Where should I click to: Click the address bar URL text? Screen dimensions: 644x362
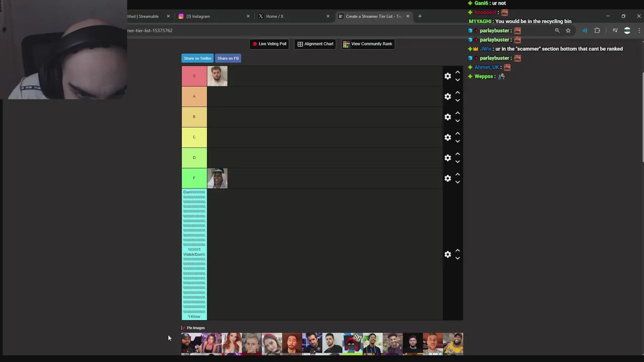pyautogui.click(x=150, y=31)
